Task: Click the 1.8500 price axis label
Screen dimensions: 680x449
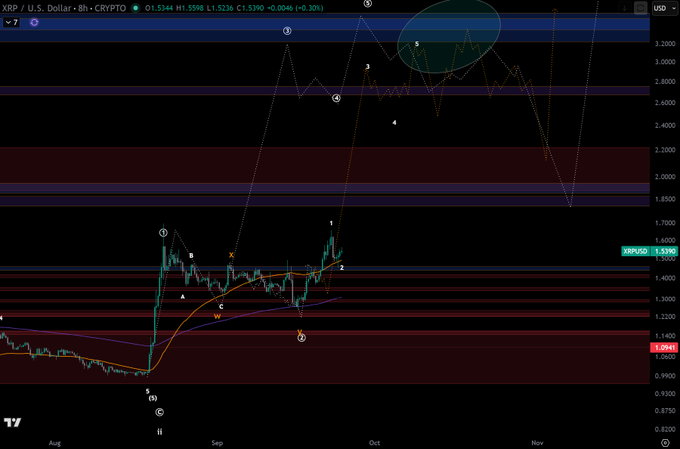Action: tap(665, 199)
